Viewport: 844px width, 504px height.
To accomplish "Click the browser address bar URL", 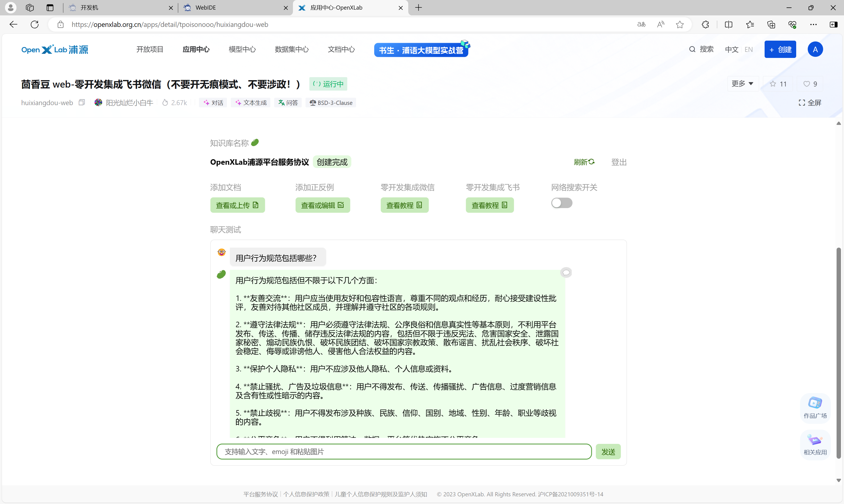I will click(x=170, y=24).
